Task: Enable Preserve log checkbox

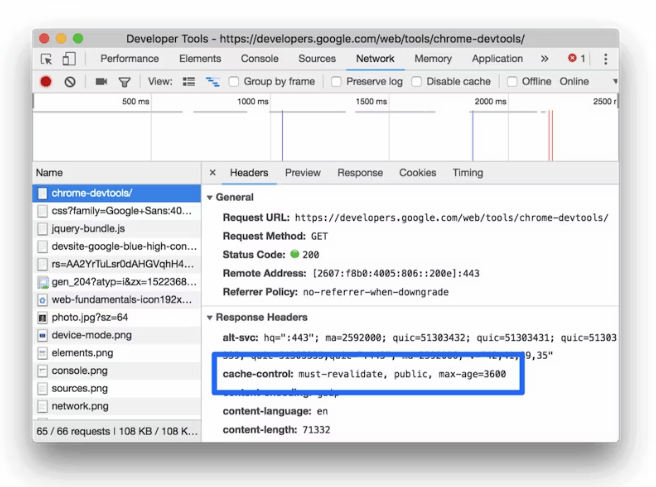Action: point(336,82)
